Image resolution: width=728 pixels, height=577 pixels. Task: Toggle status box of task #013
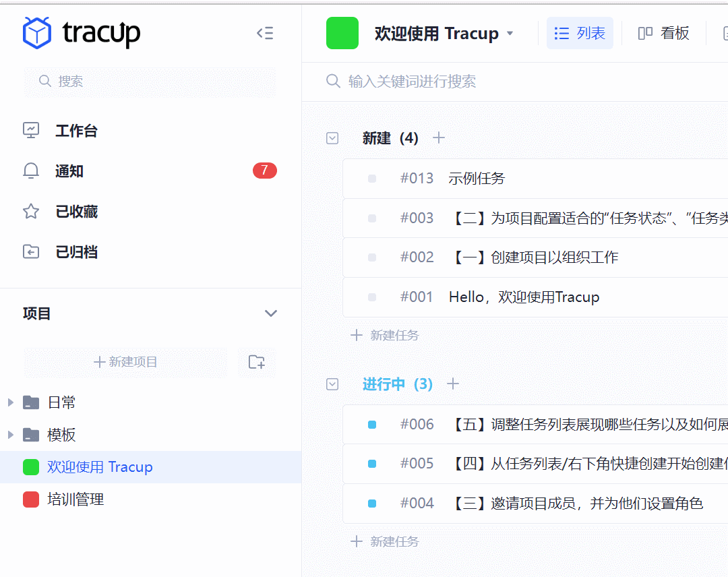(372, 179)
